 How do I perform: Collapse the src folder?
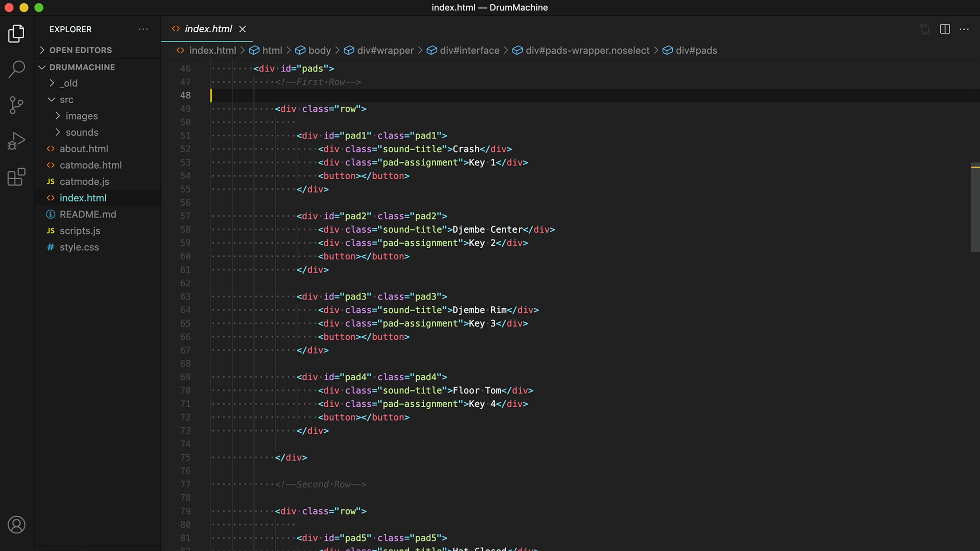[x=66, y=100]
